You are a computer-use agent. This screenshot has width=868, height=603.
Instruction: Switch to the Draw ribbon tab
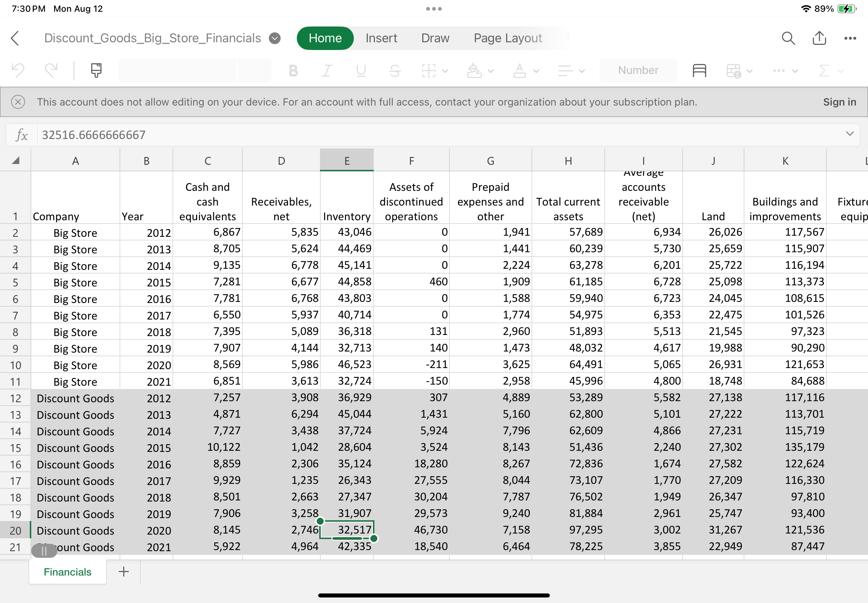pos(435,38)
